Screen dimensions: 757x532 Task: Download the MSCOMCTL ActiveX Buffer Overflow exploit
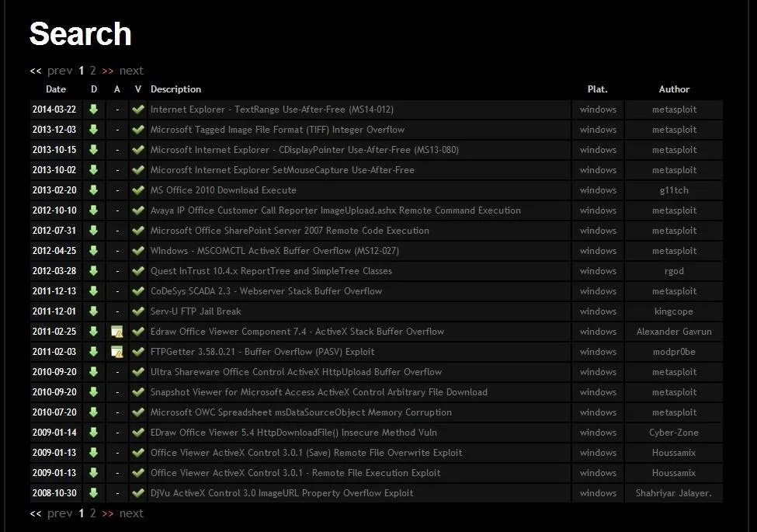(x=94, y=251)
